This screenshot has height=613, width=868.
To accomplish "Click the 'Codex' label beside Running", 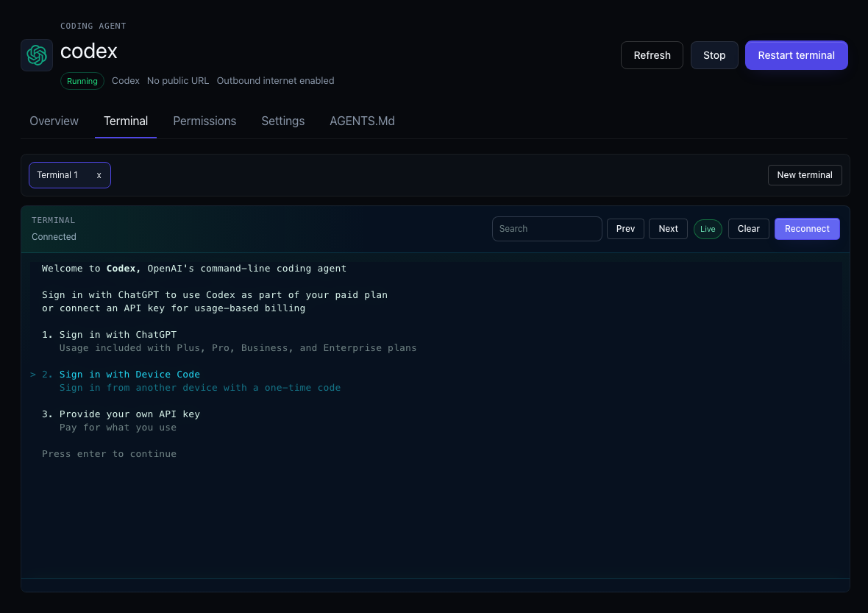I will pos(126,81).
